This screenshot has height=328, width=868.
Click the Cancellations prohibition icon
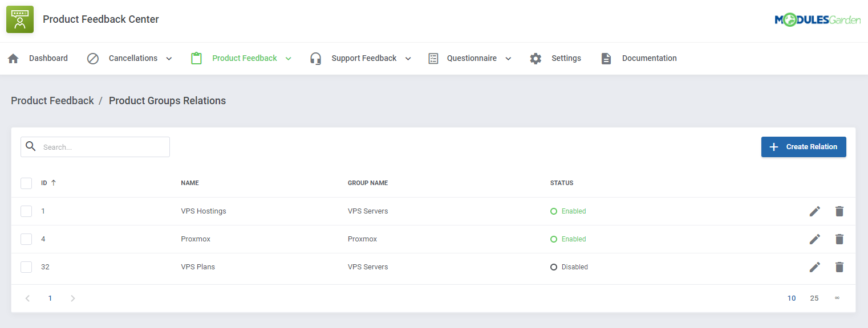[93, 58]
